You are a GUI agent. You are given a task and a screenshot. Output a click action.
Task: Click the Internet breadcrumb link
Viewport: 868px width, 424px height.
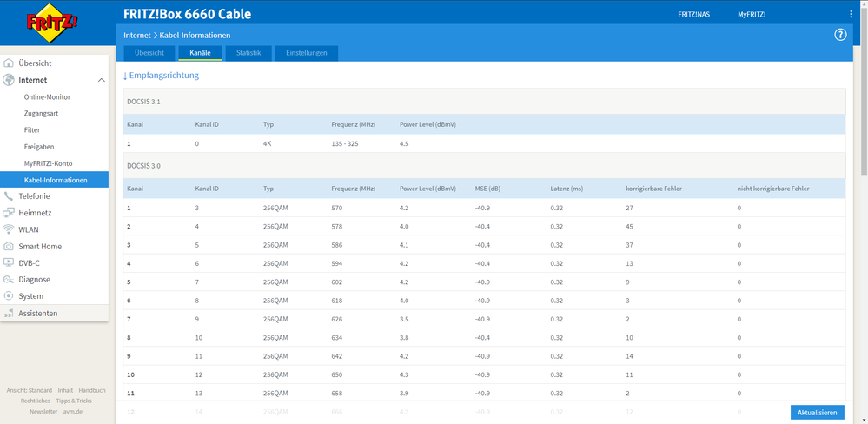[136, 35]
